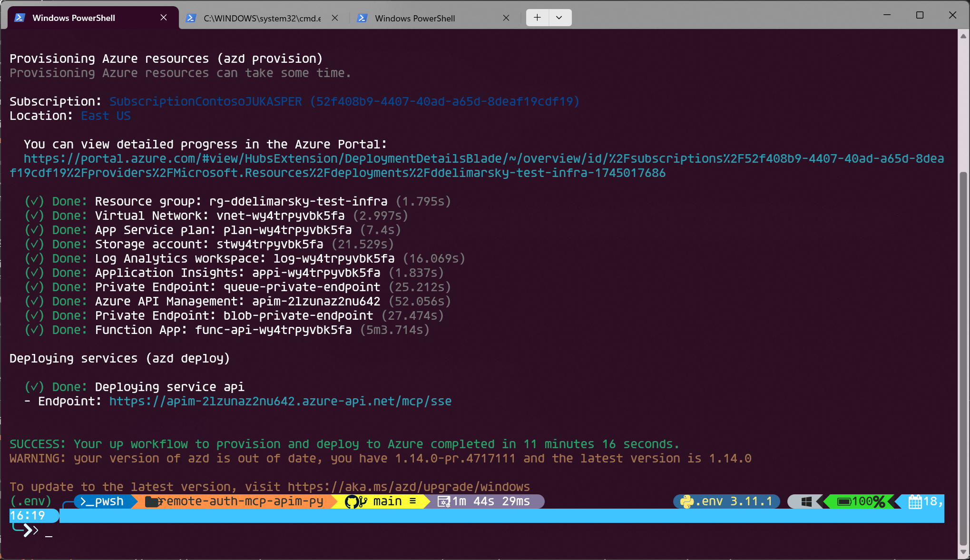Open the aka.ms/azd/upgrade update link
The image size is (970, 560).
point(408,487)
